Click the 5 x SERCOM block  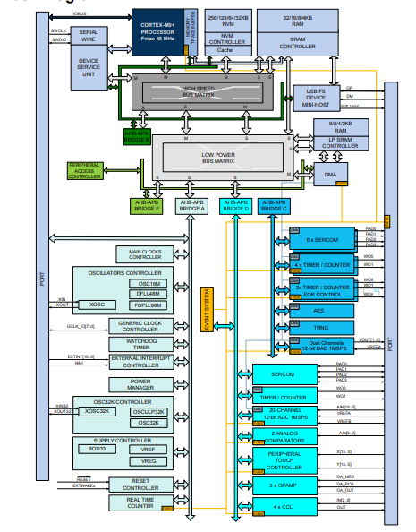point(322,239)
